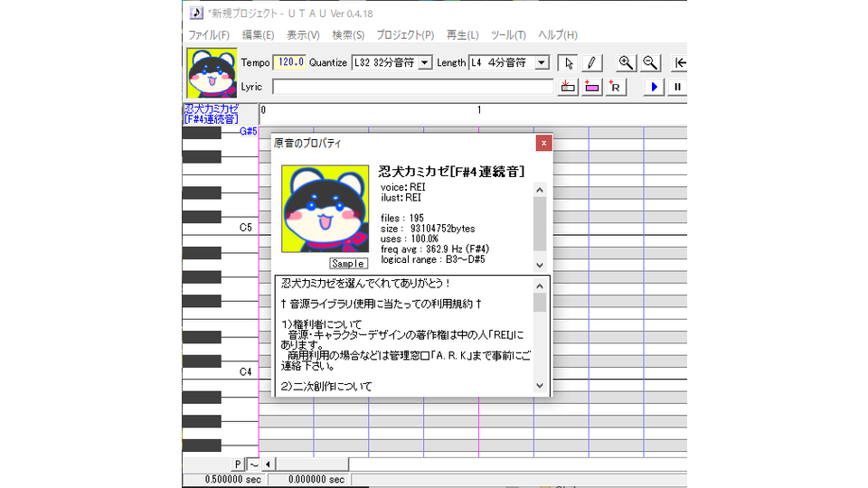Click the add note icon
Image resolution: width=868 pixels, height=488 pixels.
pyautogui.click(x=591, y=87)
